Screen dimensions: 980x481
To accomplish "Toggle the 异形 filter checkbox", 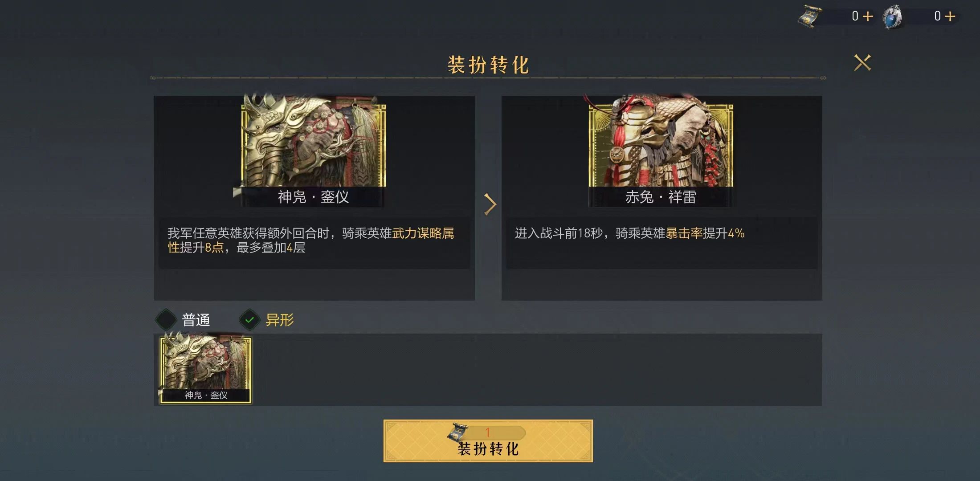I will point(249,320).
